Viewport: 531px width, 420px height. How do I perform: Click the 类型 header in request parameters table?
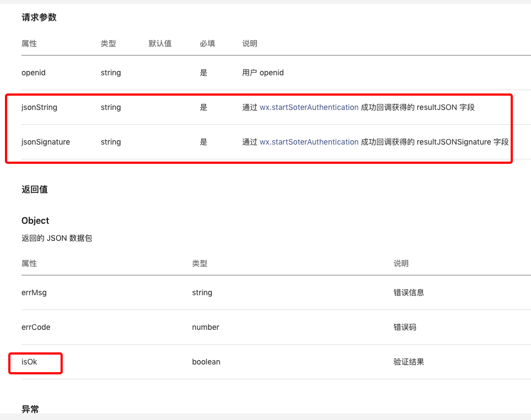[x=108, y=43]
